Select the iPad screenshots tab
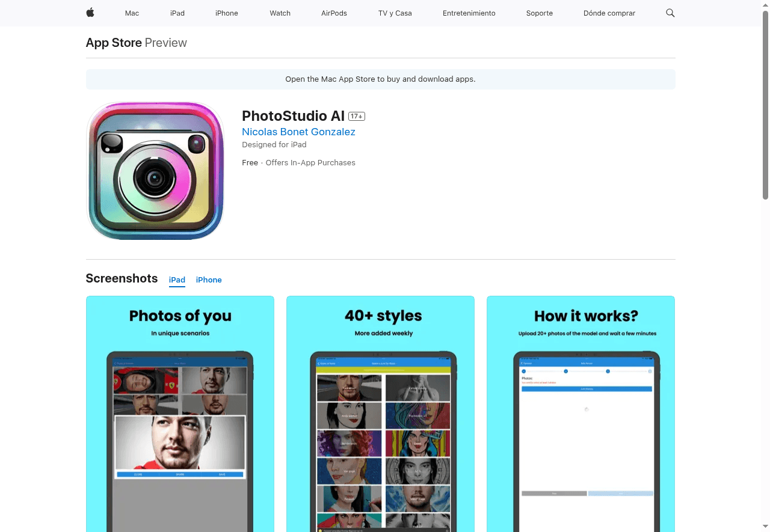Image resolution: width=770 pixels, height=532 pixels. pos(177,280)
